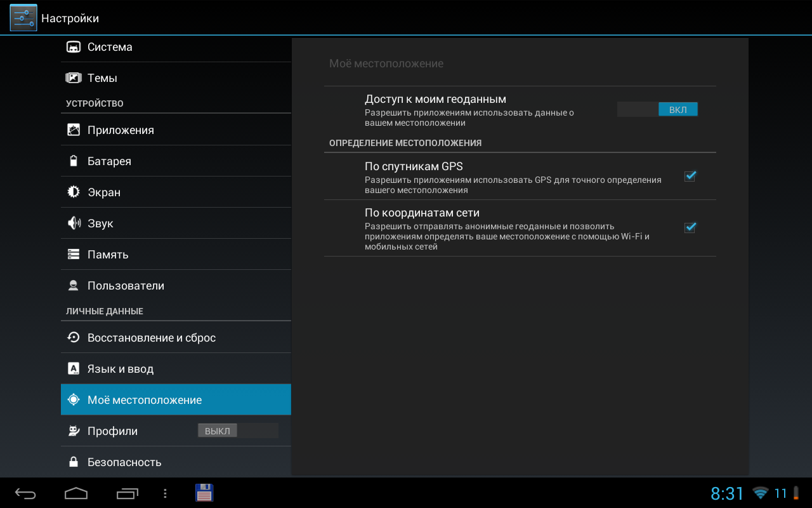The width and height of the screenshot is (812, 508).
Task: Tap the Settings app icon in header
Action: (23, 18)
